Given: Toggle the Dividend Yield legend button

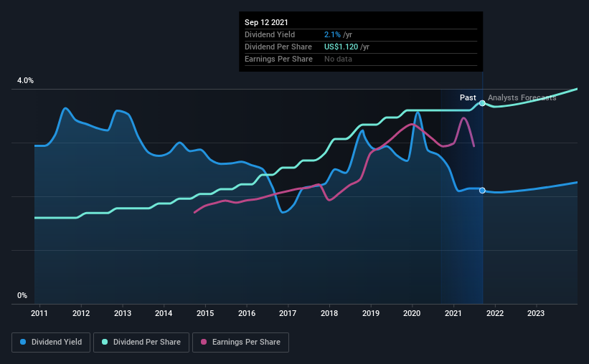Looking at the screenshot, I should [51, 343].
